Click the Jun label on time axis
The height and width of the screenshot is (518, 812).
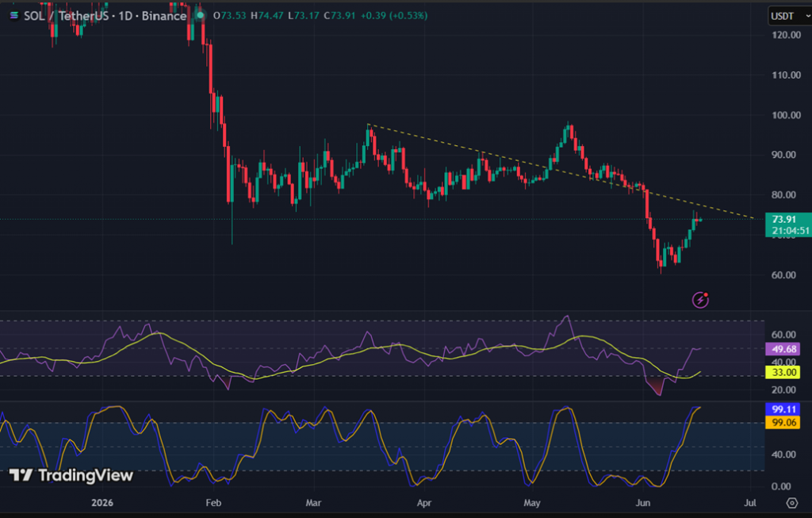coord(642,502)
